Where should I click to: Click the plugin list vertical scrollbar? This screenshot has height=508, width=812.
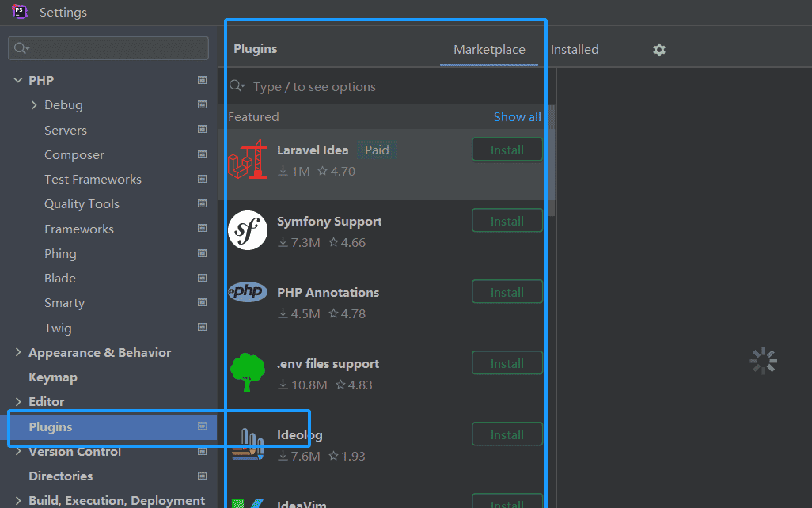click(x=552, y=158)
